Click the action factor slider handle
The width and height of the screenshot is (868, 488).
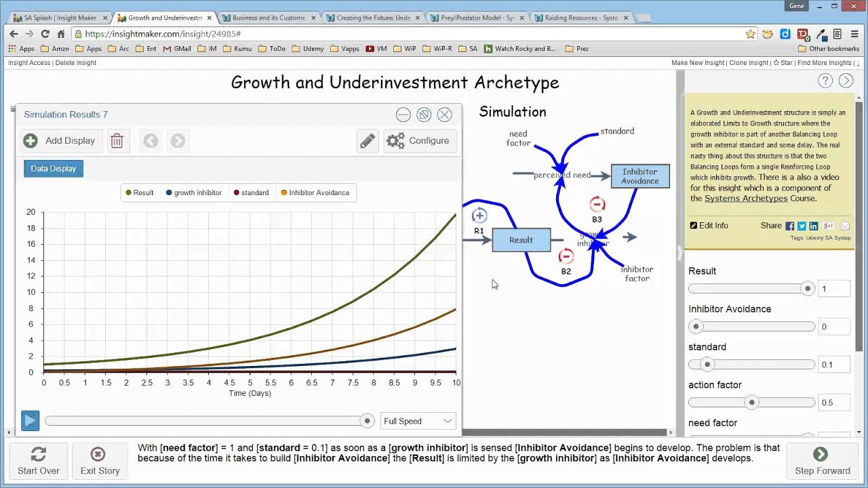pyautogui.click(x=751, y=403)
